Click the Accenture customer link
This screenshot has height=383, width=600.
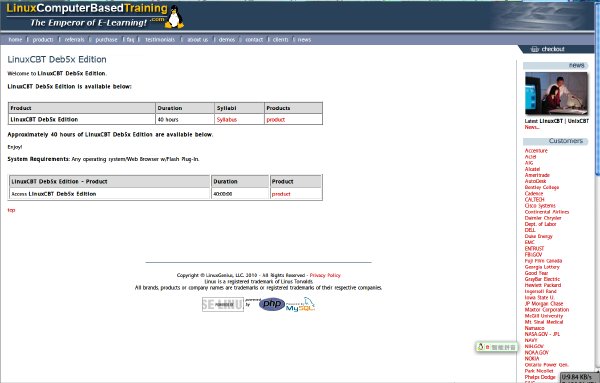click(536, 151)
